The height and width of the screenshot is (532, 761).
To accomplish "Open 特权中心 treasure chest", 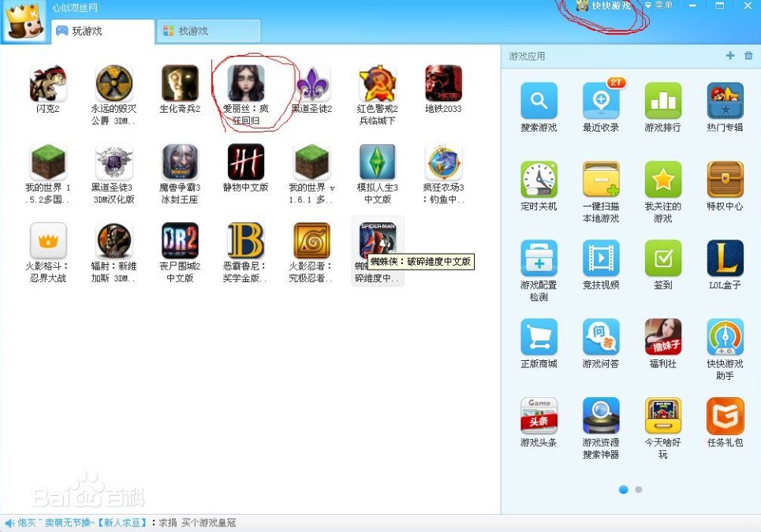I will pos(725,180).
